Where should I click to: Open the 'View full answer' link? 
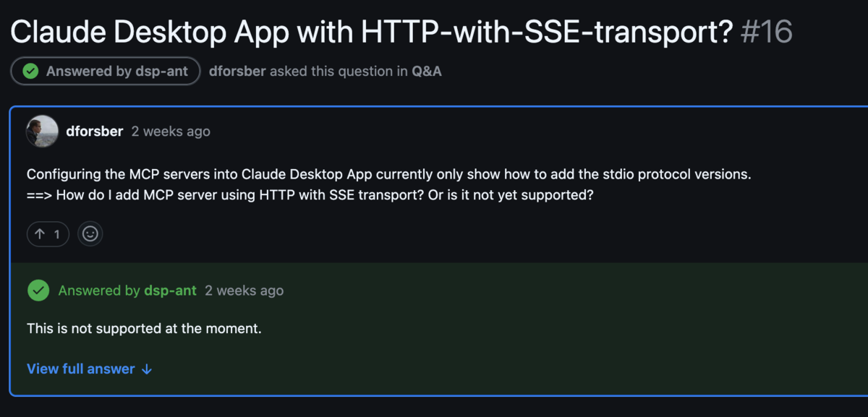[81, 369]
